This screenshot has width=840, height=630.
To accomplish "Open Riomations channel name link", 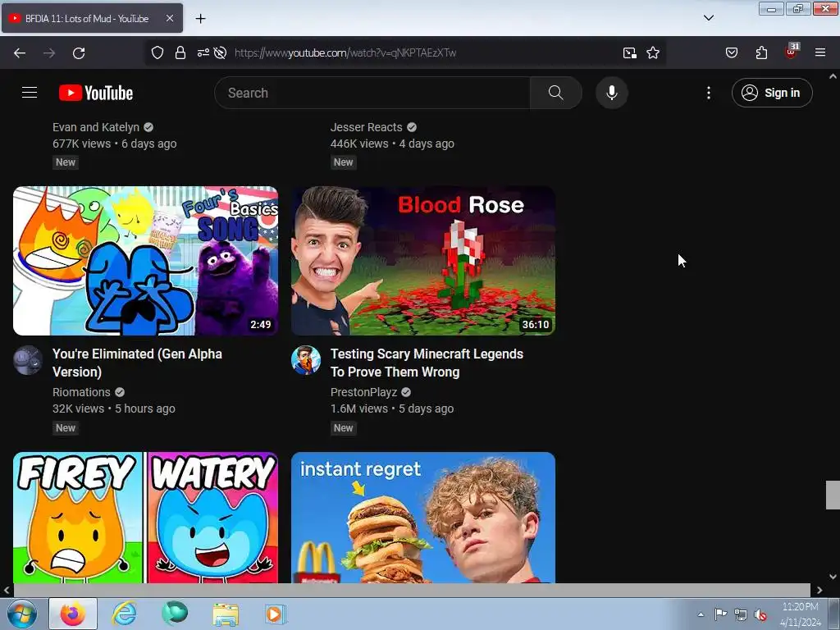I will [x=81, y=392].
